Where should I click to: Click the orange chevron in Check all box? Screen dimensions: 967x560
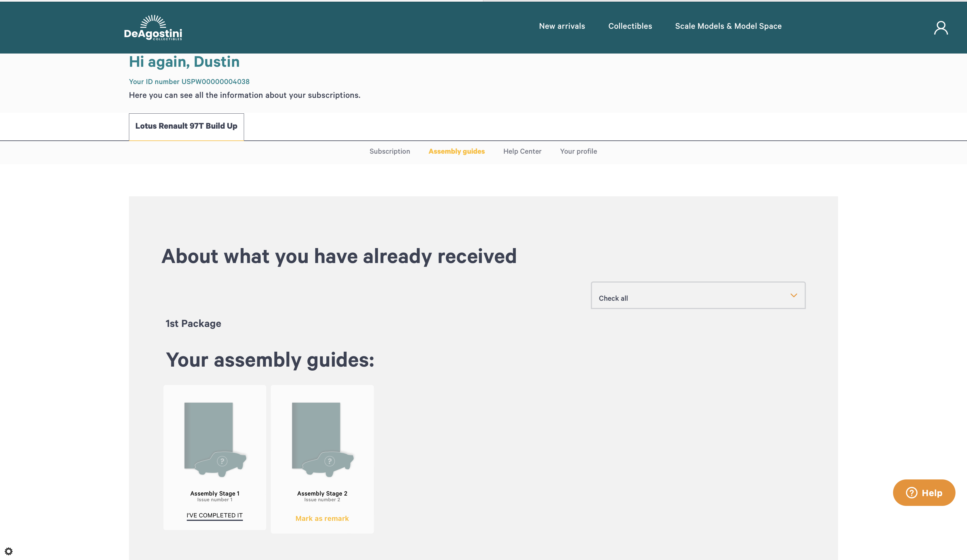793,295
